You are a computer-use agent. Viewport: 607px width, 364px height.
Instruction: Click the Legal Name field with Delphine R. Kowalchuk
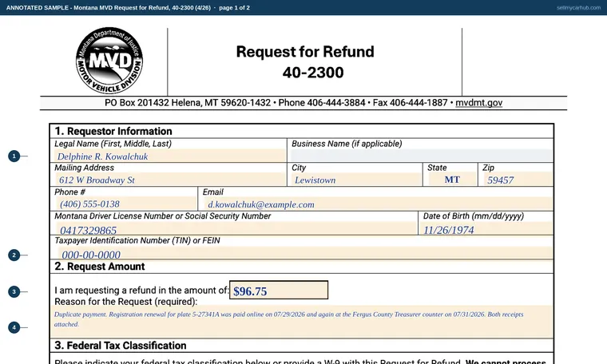pyautogui.click(x=170, y=156)
